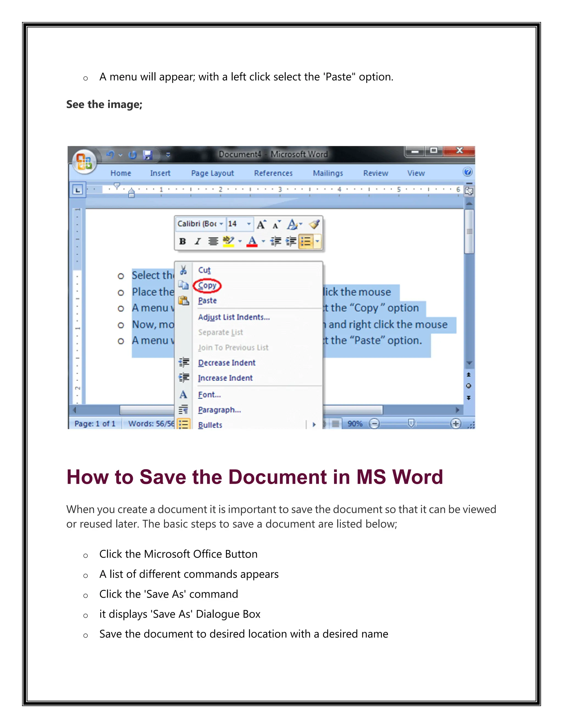Click the Redo icon in Quick Access
The height and width of the screenshot is (728, 563).
coord(133,155)
